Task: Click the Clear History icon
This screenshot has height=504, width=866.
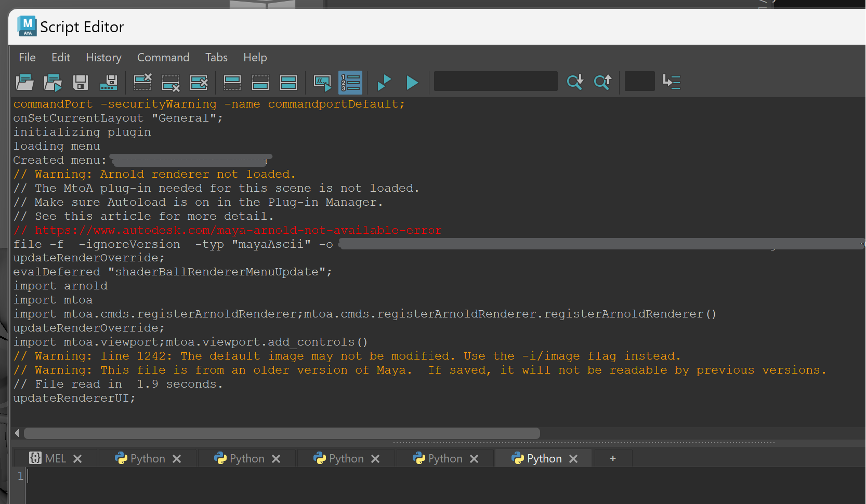Action: click(142, 82)
